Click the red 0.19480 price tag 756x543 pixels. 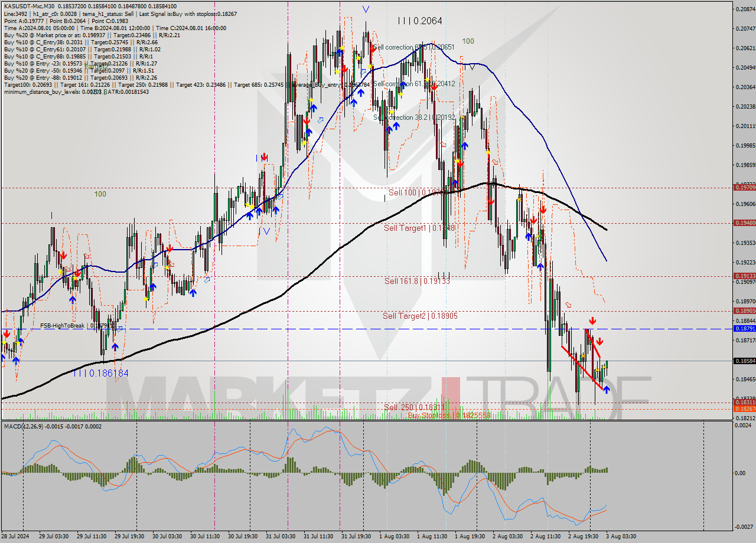[744, 223]
